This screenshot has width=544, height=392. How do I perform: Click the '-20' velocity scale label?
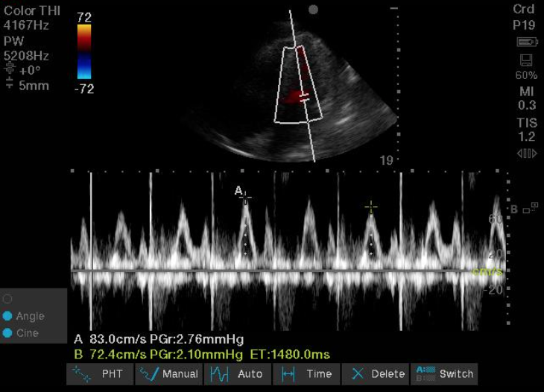pyautogui.click(x=493, y=290)
